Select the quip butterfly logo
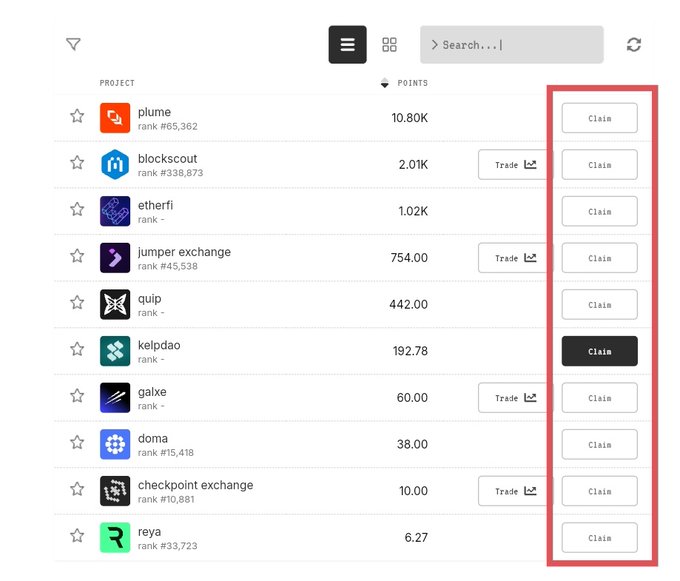 coord(115,304)
